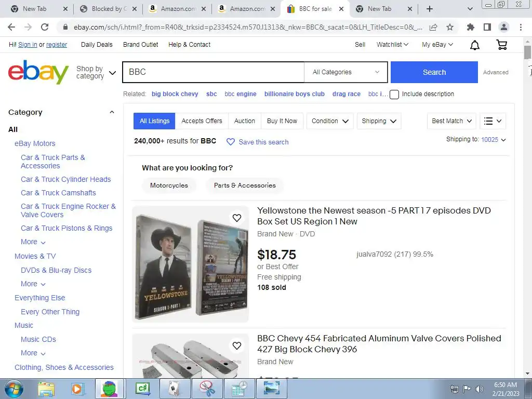This screenshot has height=399, width=532.
Task: Click the big block chevy related search
Action: point(175,94)
